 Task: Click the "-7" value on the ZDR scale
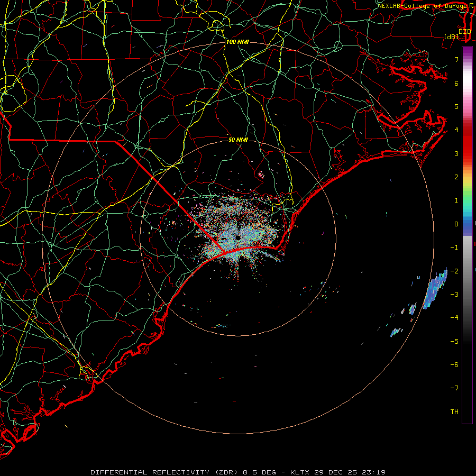[454, 388]
